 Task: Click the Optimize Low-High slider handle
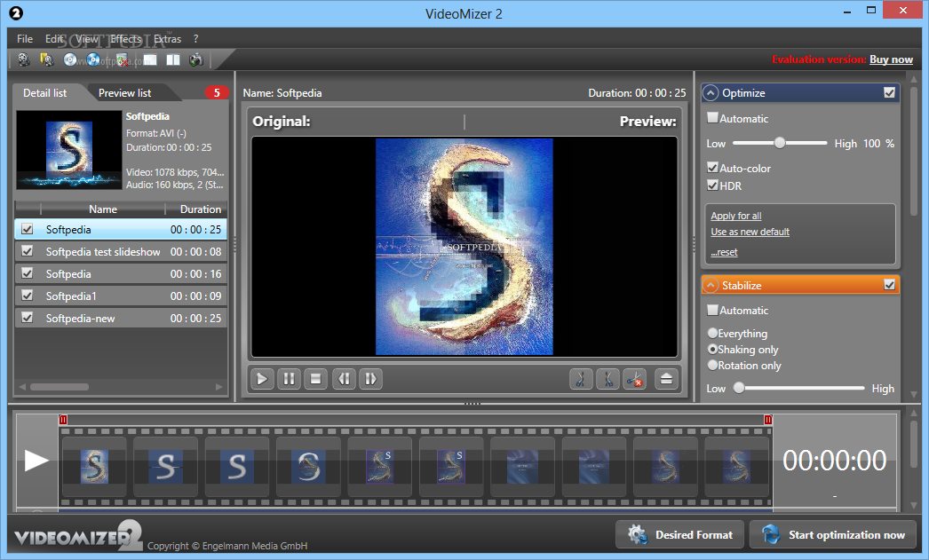pos(780,143)
